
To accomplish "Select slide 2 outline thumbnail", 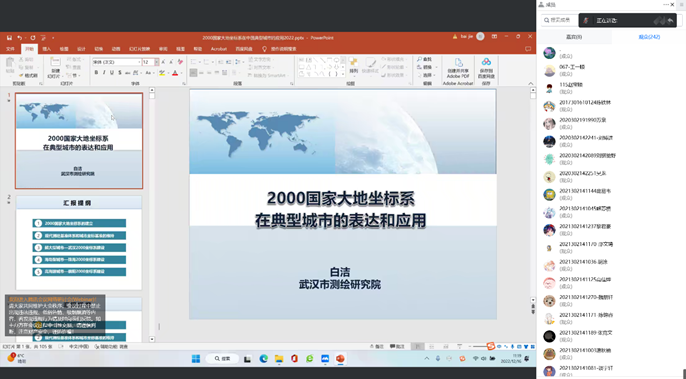I will pos(79,242).
